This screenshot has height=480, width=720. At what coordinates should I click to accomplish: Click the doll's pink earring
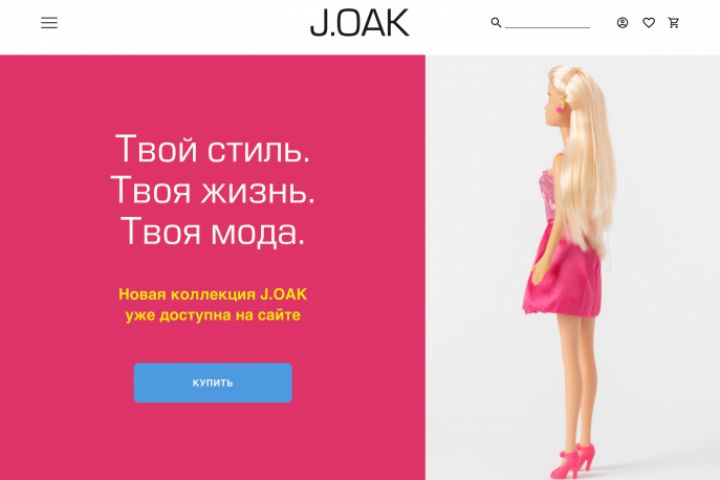(561, 110)
